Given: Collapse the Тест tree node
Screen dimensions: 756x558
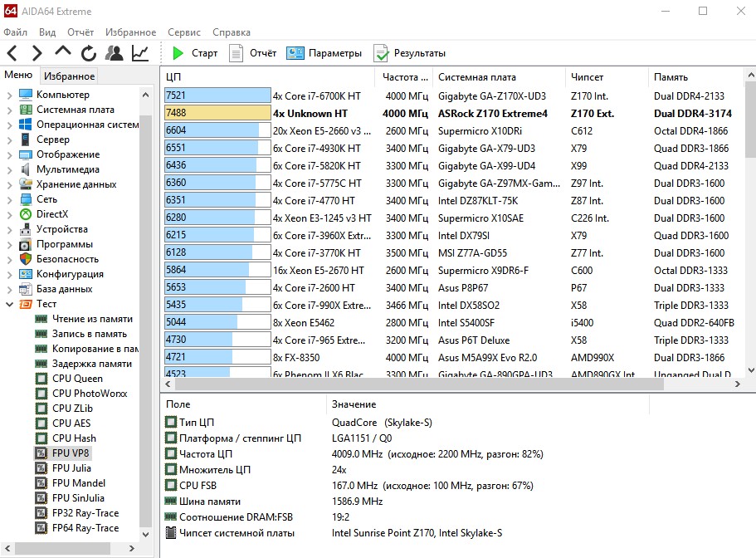Looking at the screenshot, I should (x=9, y=304).
